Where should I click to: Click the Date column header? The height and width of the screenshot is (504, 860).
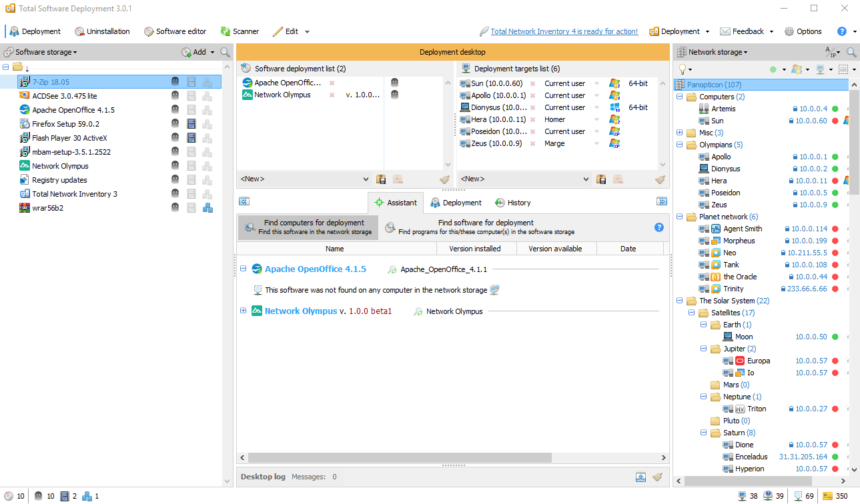(628, 249)
